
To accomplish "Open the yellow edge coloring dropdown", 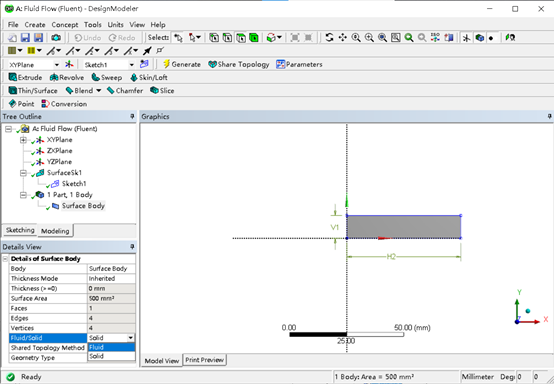I will 35,51.
